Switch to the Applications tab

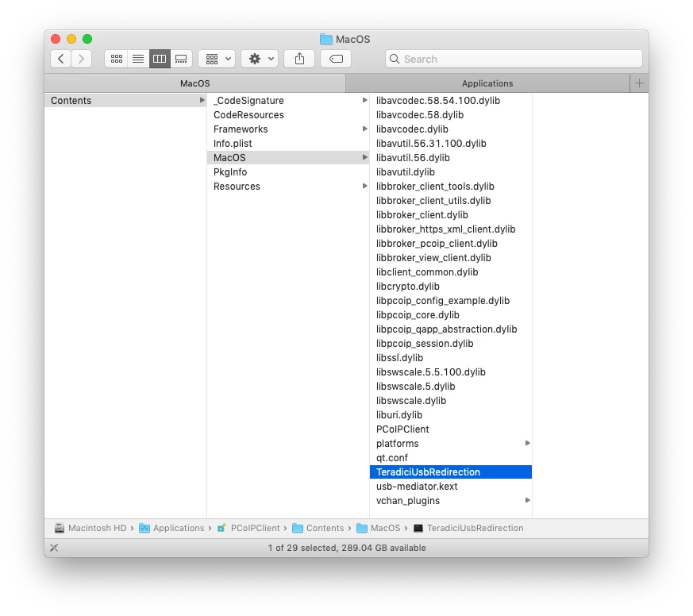click(487, 83)
